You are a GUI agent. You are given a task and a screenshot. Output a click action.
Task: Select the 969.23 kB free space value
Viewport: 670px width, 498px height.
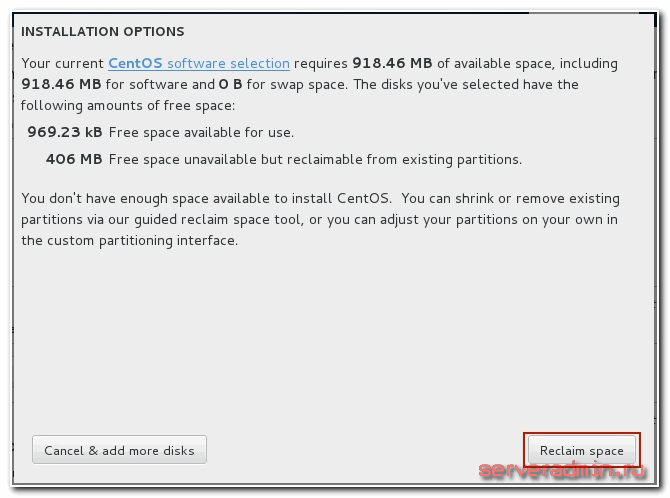(65, 132)
